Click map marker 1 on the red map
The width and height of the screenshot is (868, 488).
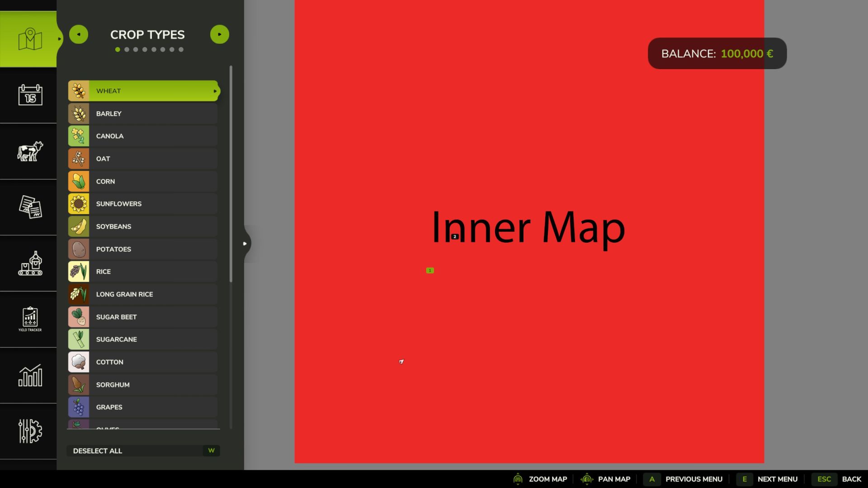pos(429,270)
